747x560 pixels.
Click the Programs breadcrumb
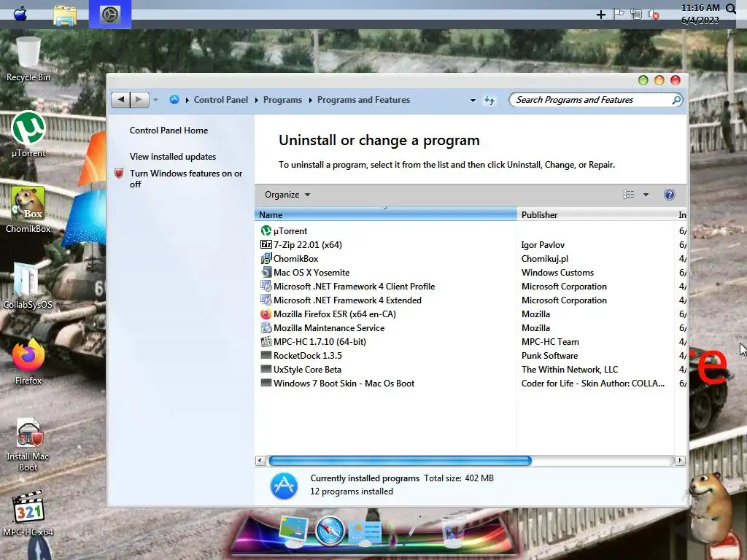coord(282,99)
